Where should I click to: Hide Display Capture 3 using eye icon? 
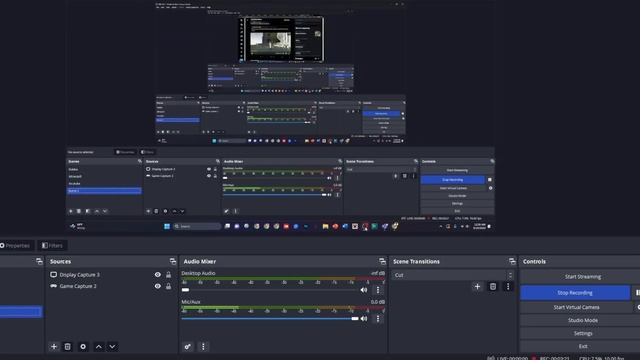[x=158, y=275]
